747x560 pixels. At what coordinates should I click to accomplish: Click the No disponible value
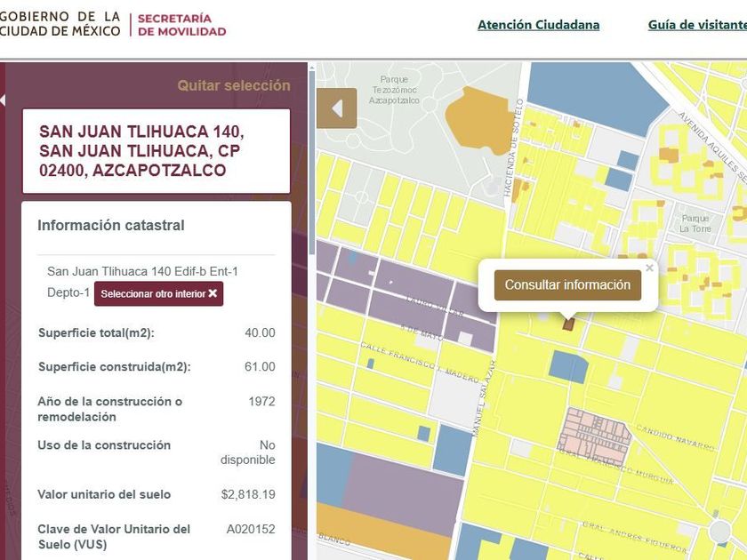[248, 452]
